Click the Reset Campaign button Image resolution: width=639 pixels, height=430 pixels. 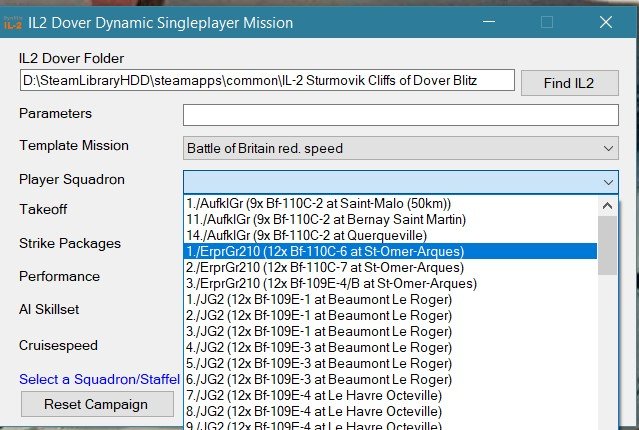coord(97,404)
